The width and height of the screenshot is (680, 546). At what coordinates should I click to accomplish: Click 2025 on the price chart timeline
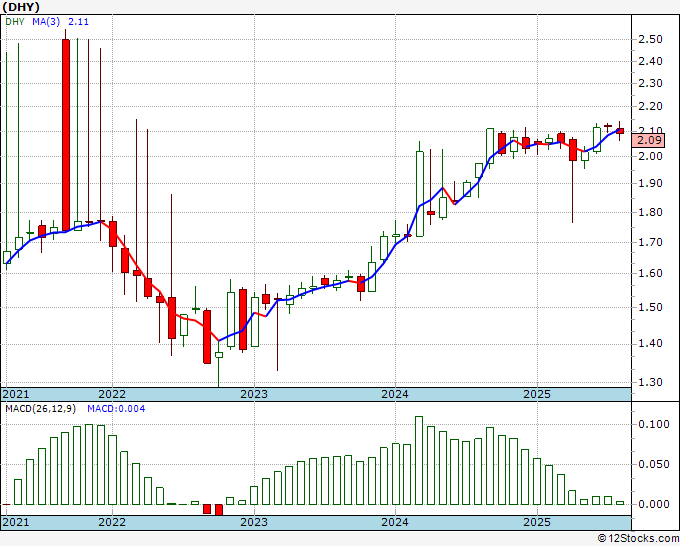(x=537, y=394)
